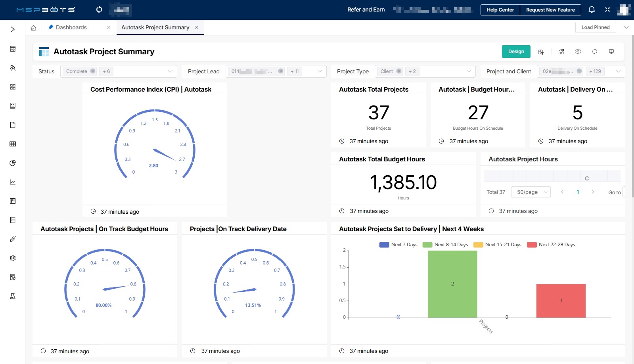Click the dashboard filter icon beside Design
The width and height of the screenshot is (634, 364).
click(x=541, y=52)
